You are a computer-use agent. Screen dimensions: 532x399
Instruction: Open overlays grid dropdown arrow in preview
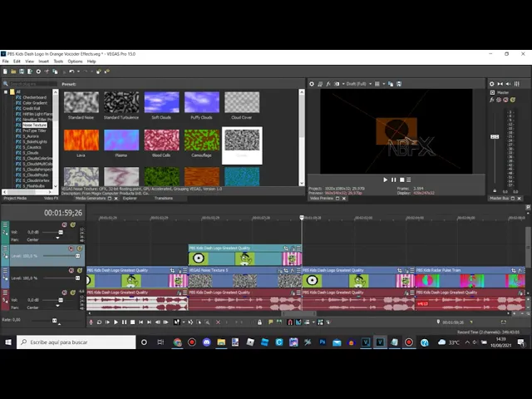point(384,84)
